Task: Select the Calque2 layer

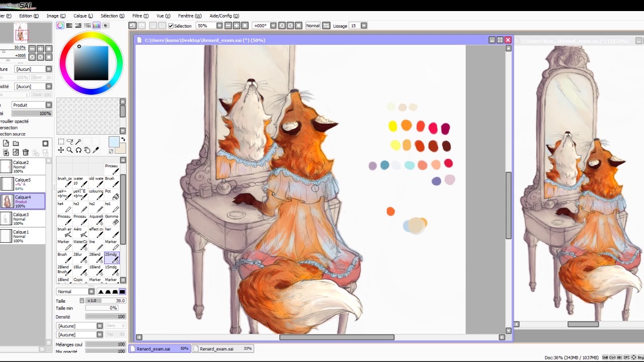Action: 23,166
